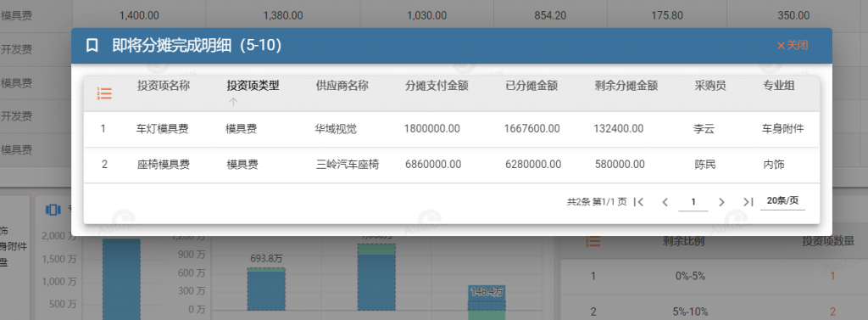This screenshot has width=868, height=320.
Task: Go to previous page arrow
Action: [665, 202]
